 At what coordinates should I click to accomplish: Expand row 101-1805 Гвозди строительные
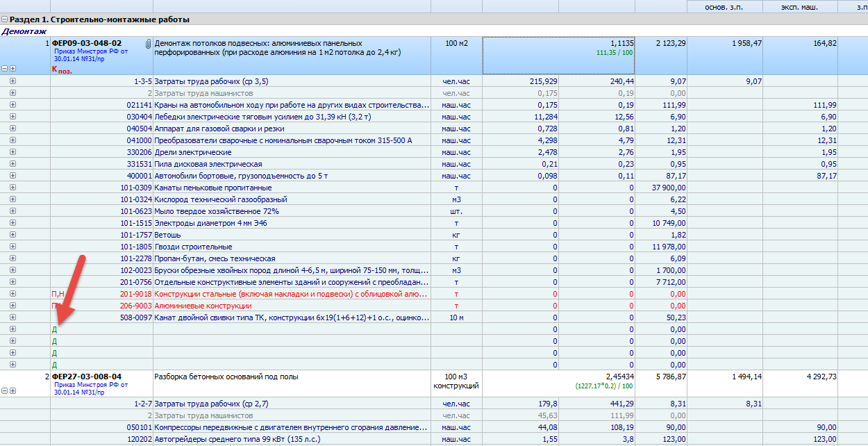pyautogui.click(x=12, y=247)
